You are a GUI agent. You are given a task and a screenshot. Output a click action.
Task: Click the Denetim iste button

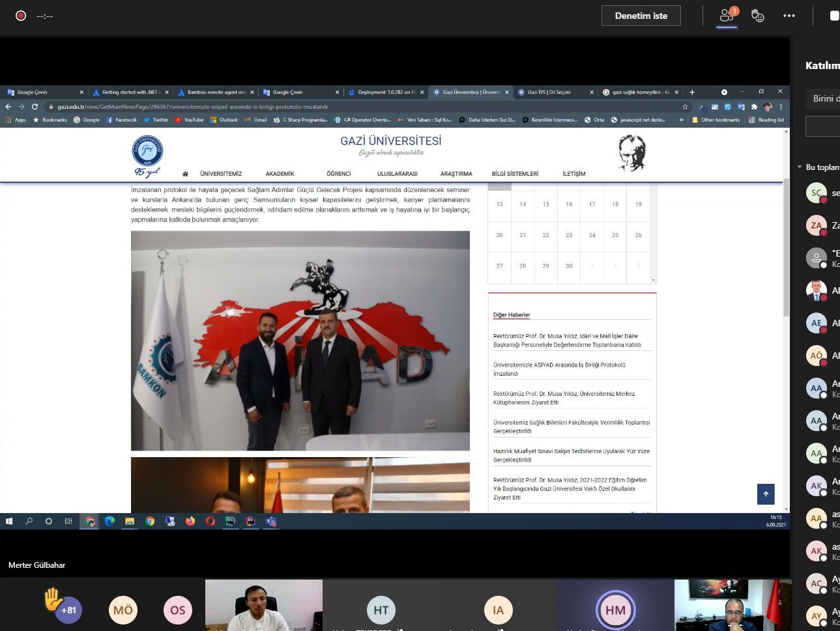click(x=641, y=16)
